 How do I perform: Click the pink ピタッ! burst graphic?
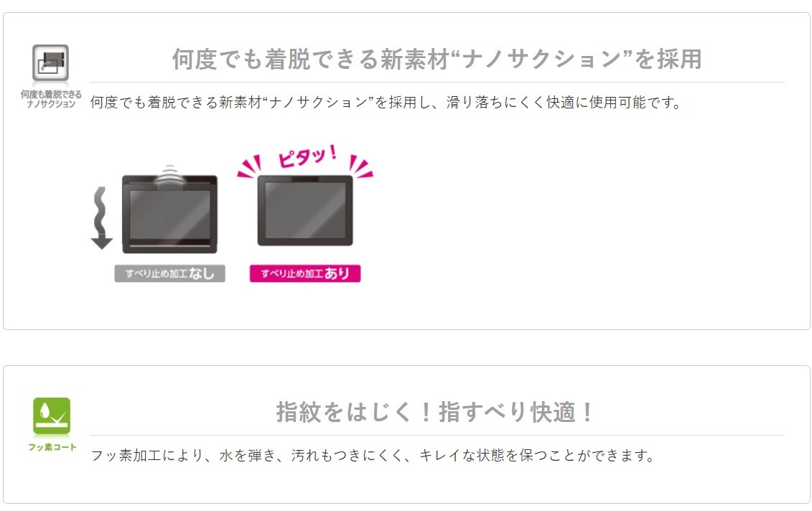(x=305, y=161)
